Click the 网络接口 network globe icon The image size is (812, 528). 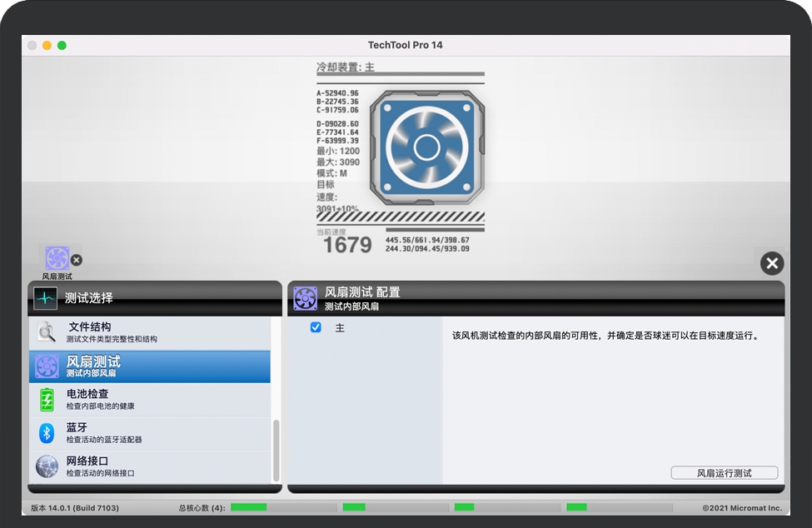coord(47,466)
